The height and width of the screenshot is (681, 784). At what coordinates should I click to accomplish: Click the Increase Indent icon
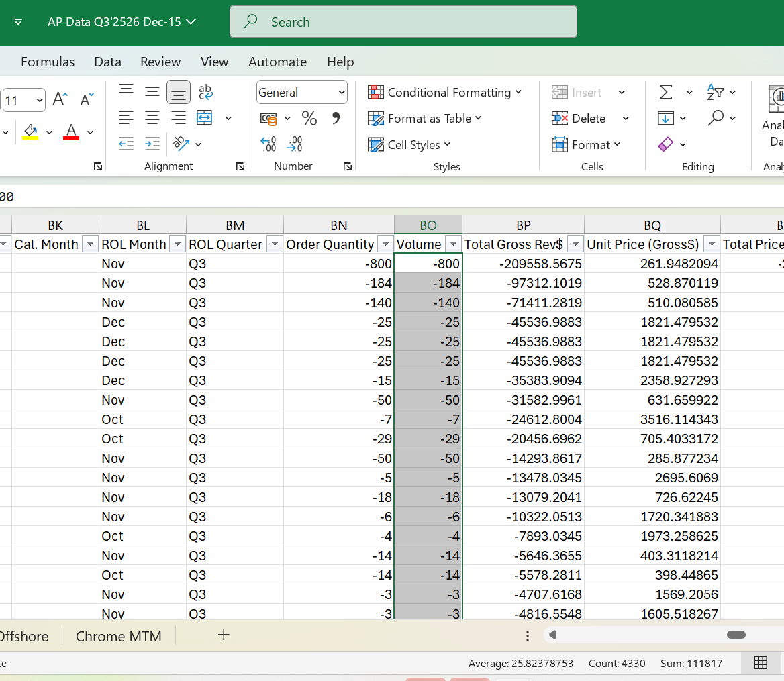[152, 144]
